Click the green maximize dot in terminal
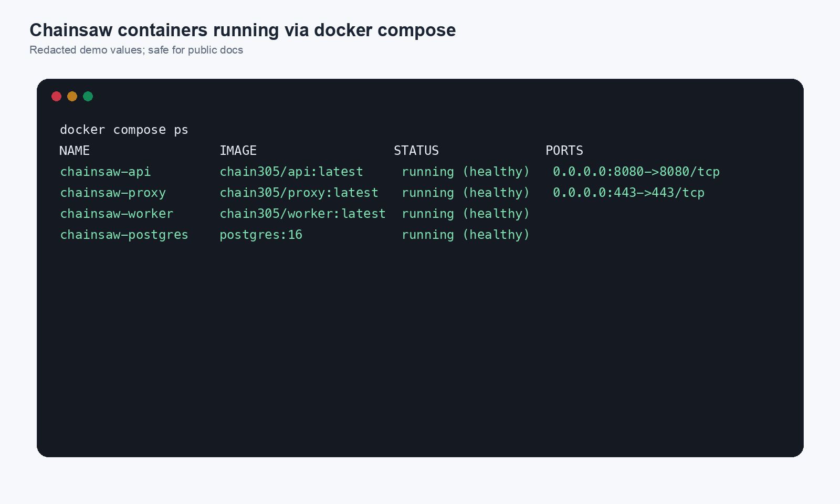Image resolution: width=840 pixels, height=504 pixels. [88, 96]
